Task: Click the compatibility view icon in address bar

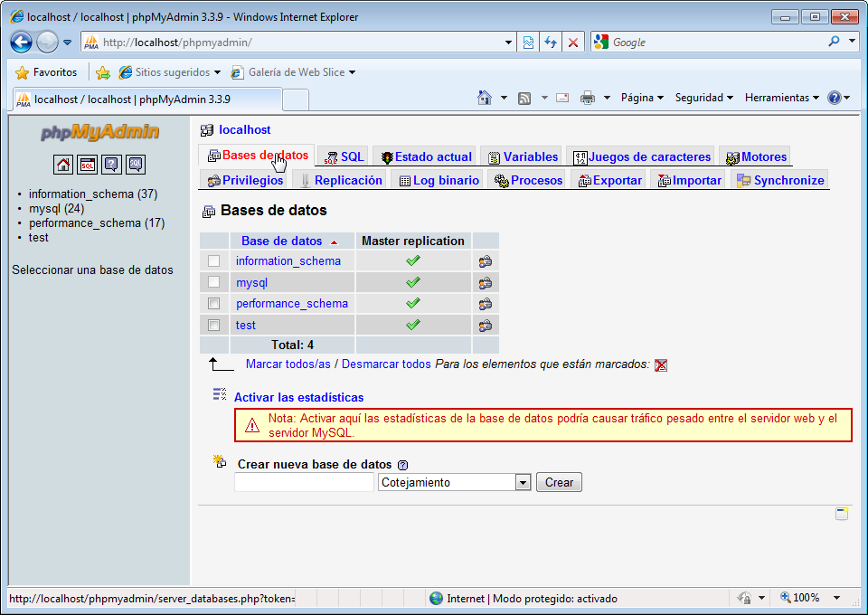Action: (x=528, y=43)
